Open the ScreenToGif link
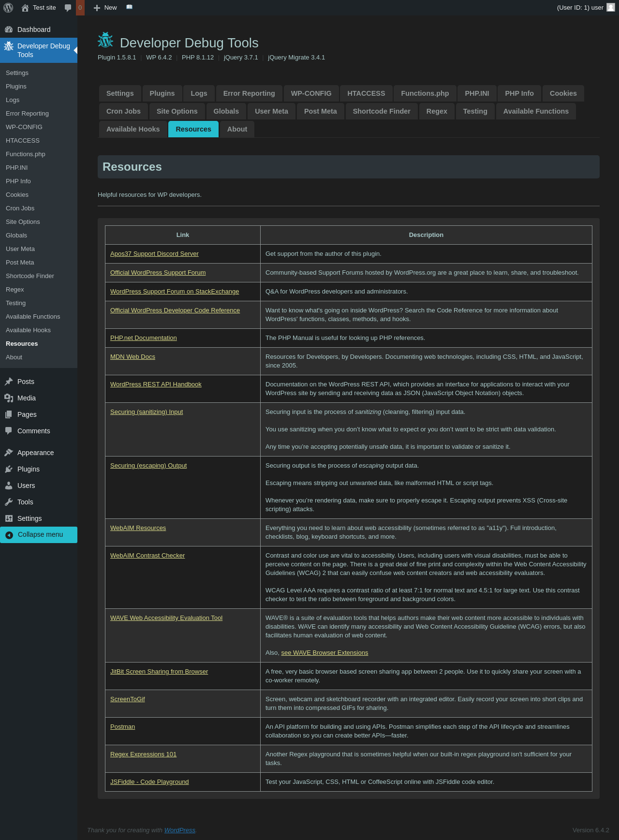 pyautogui.click(x=128, y=699)
